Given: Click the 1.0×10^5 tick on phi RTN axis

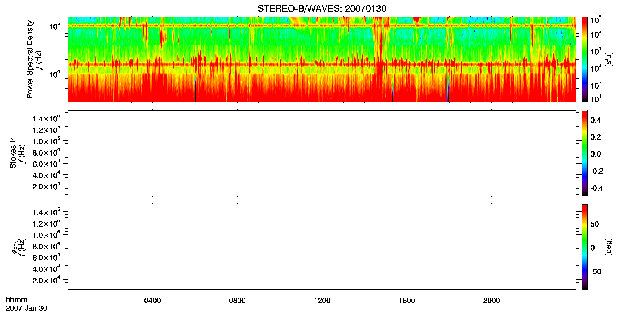Looking at the screenshot, I should [46, 235].
